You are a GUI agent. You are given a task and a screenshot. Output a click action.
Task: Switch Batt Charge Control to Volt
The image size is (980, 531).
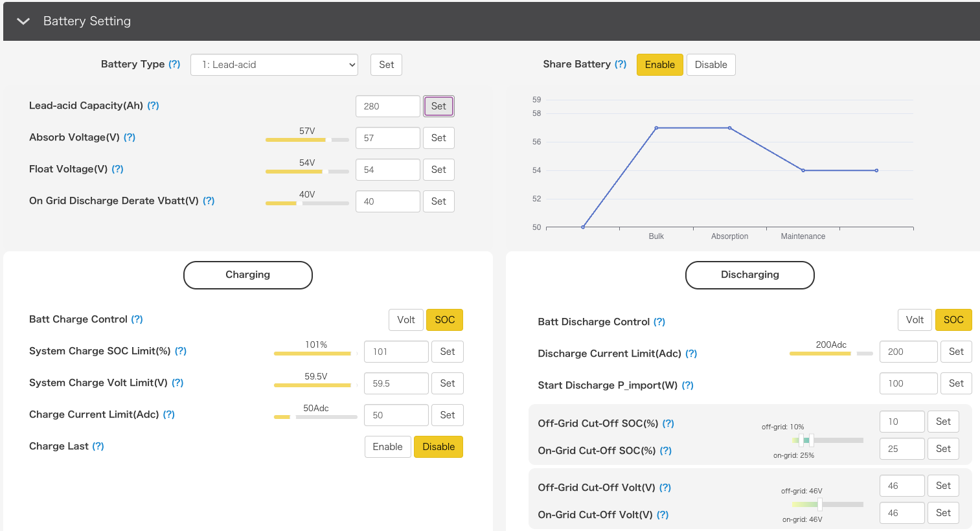[x=405, y=320]
